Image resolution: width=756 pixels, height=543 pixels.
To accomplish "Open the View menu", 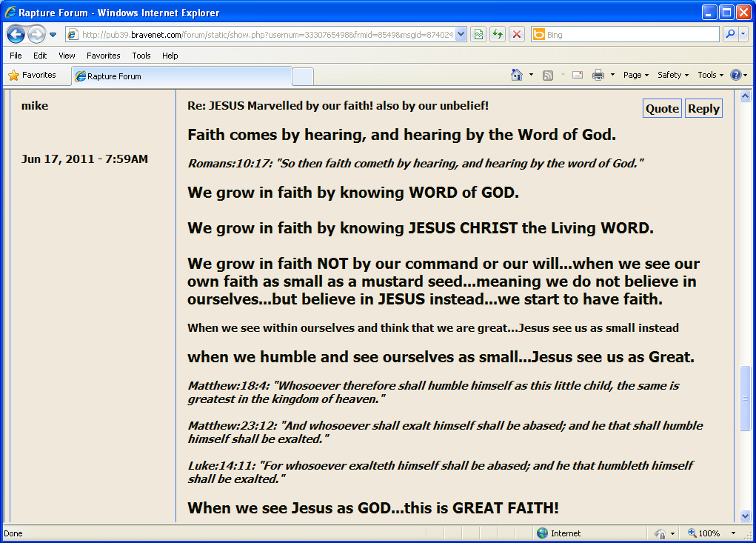I will pyautogui.click(x=67, y=56).
